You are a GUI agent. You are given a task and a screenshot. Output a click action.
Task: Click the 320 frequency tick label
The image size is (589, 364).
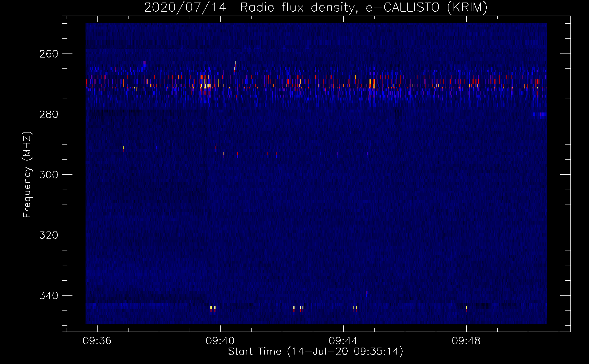point(48,235)
